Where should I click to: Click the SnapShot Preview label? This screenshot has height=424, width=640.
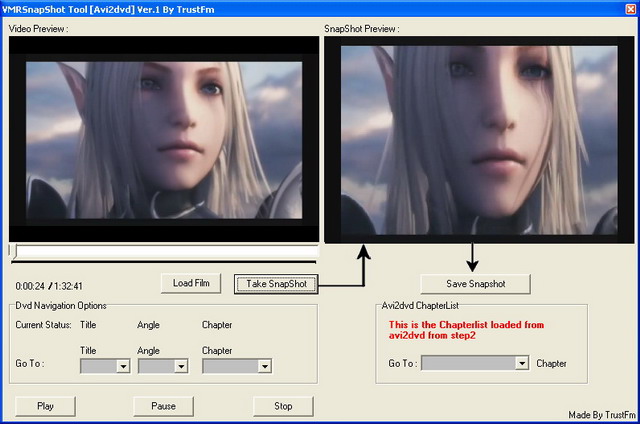362,29
